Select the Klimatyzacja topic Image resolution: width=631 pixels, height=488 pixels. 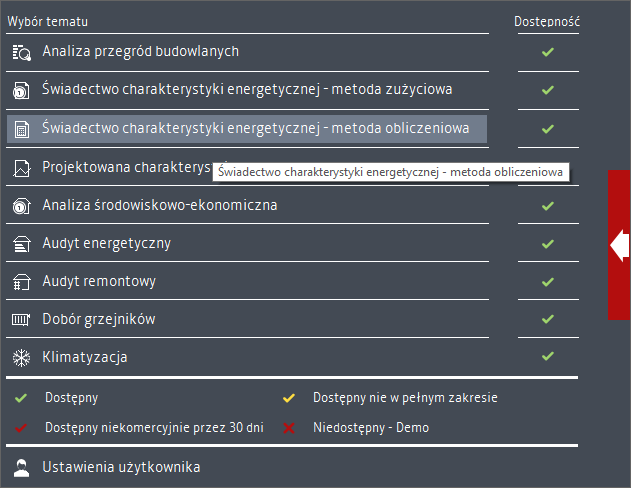[85, 357]
